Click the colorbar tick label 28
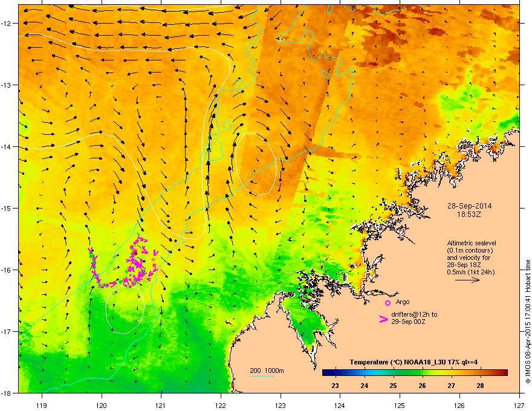This screenshot has height=411, width=532. (x=480, y=386)
